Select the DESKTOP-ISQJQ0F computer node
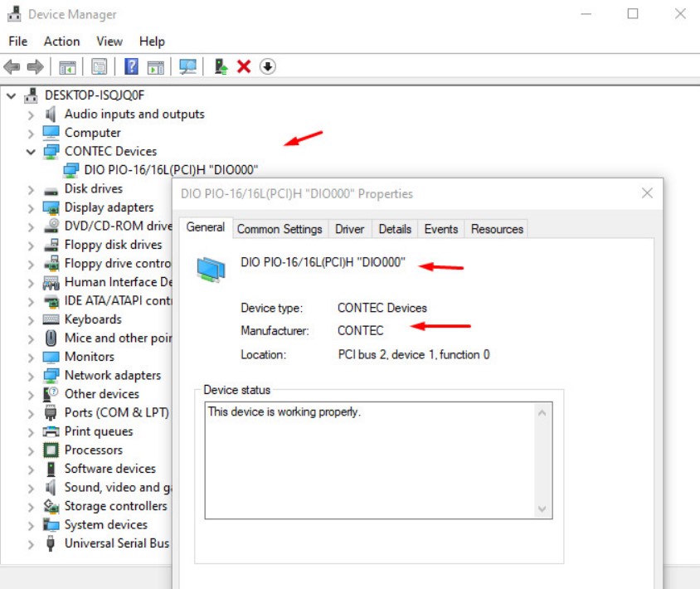700x589 pixels. 95,95
